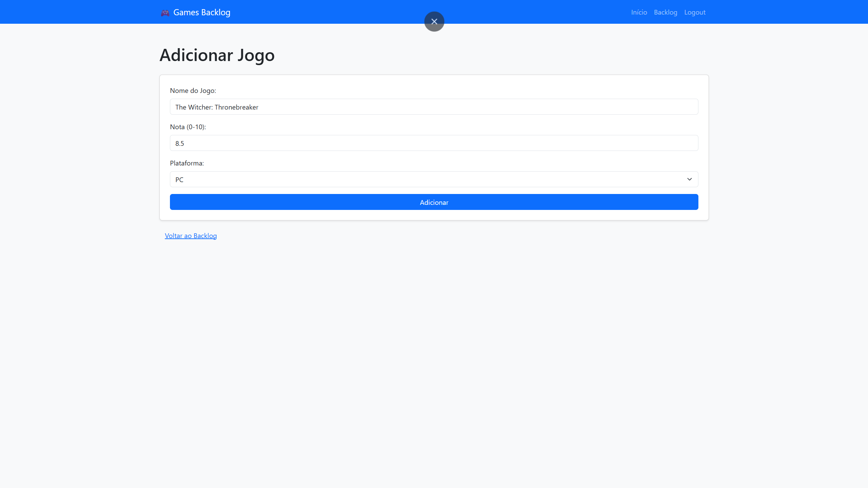Click the 8.5 value in the Nota field
The width and height of the screenshot is (868, 488).
point(179,143)
